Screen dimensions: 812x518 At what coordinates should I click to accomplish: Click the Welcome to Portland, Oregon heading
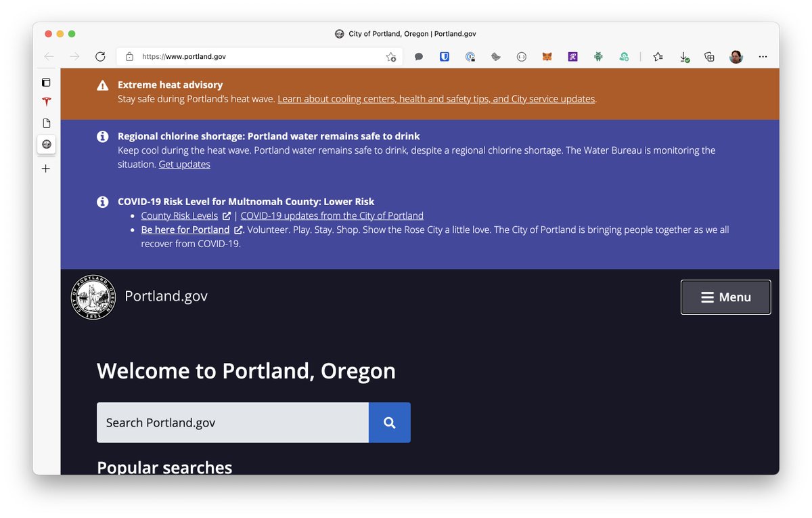246,371
